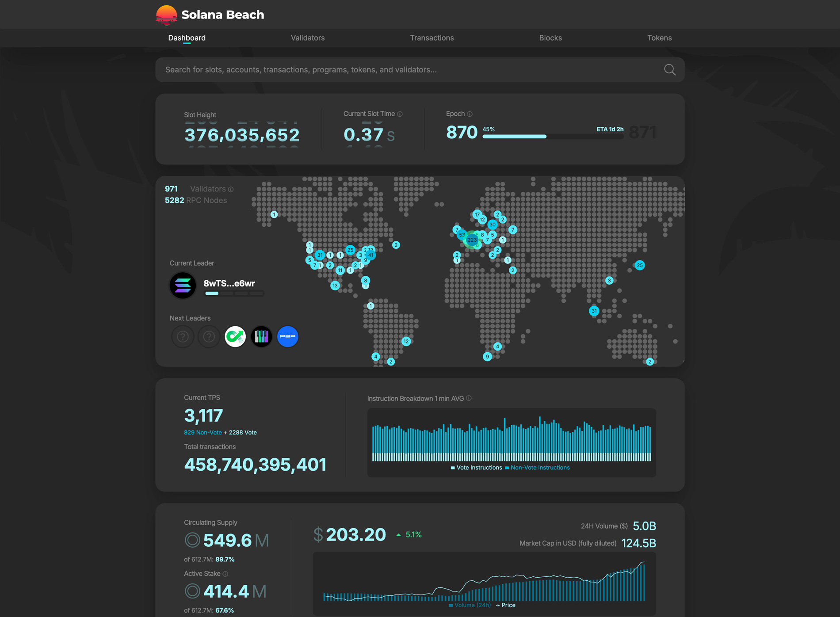Click the 223 validator cluster marker in Europe
Viewport: 840px width, 617px height.
[472, 239]
